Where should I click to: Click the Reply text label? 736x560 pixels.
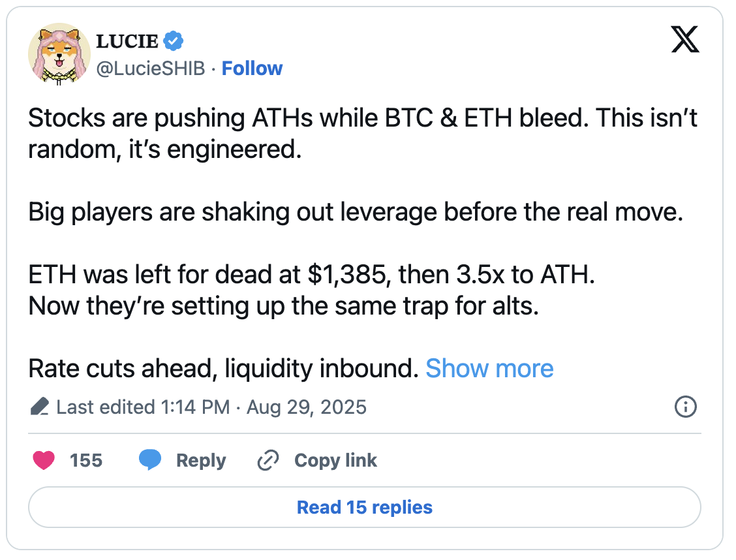pyautogui.click(x=201, y=460)
